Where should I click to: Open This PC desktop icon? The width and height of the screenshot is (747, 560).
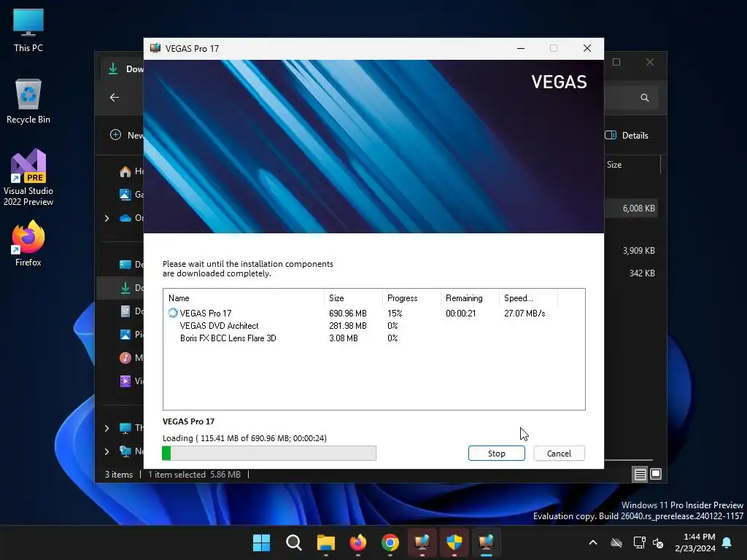point(28,30)
